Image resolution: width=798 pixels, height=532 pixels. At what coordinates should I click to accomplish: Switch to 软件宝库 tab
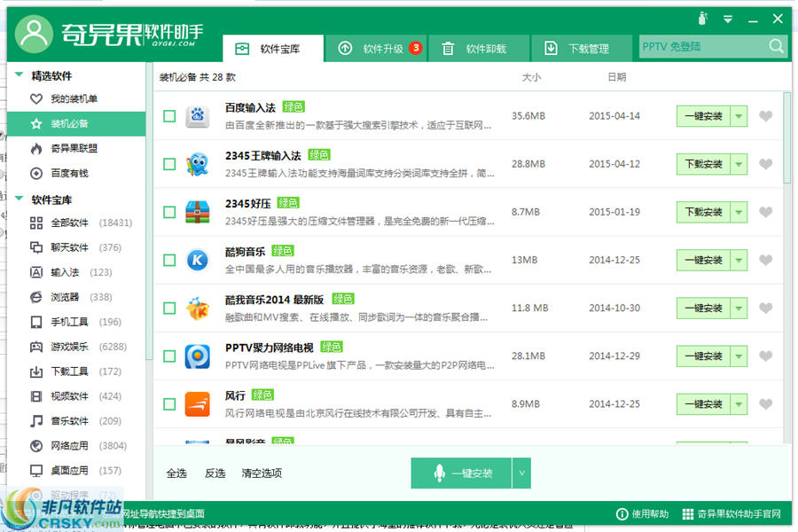(x=273, y=49)
